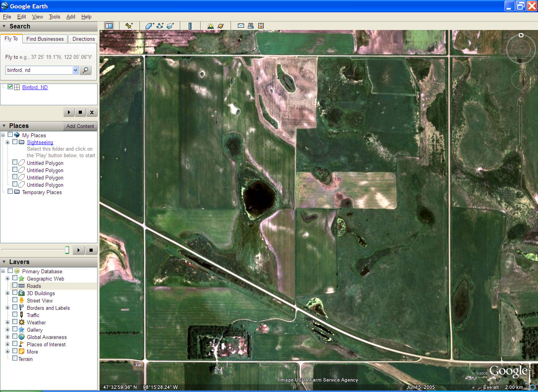Enable the Terrain layer

click(x=15, y=359)
